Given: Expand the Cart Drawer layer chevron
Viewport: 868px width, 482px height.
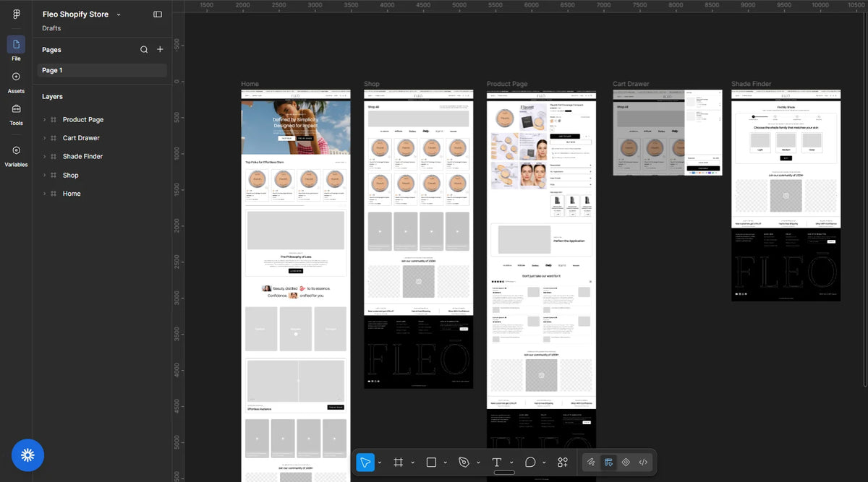Looking at the screenshot, I should tap(44, 138).
